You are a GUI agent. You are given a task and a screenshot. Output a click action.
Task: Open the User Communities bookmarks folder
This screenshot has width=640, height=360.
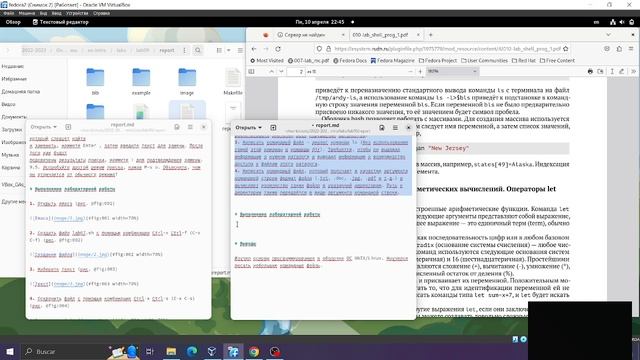click(x=484, y=60)
